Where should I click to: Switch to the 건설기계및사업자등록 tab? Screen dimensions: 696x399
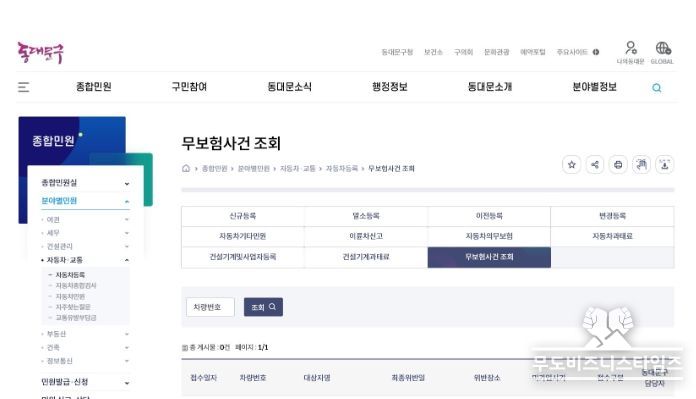(243, 257)
